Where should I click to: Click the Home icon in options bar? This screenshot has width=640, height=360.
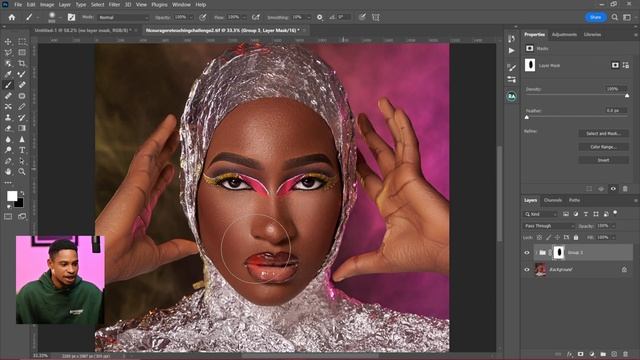coord(12,17)
